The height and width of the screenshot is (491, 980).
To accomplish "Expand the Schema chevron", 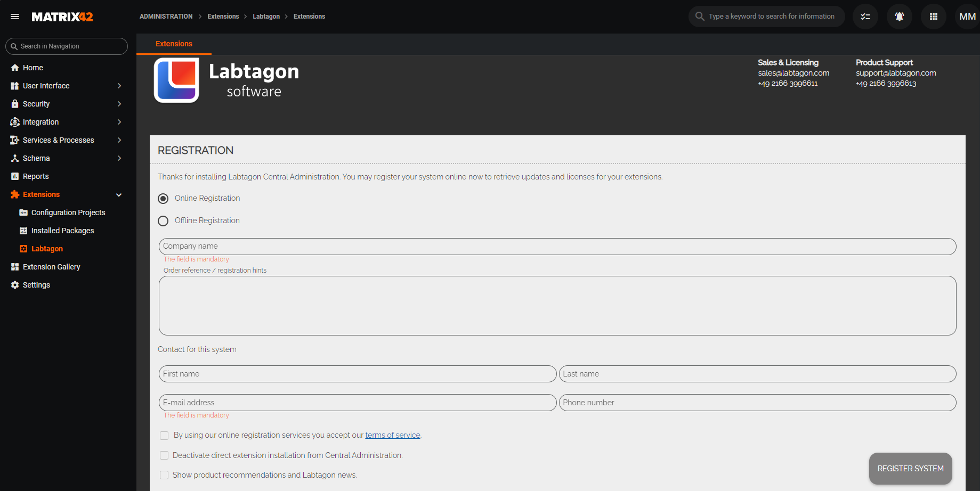I will click(x=119, y=158).
